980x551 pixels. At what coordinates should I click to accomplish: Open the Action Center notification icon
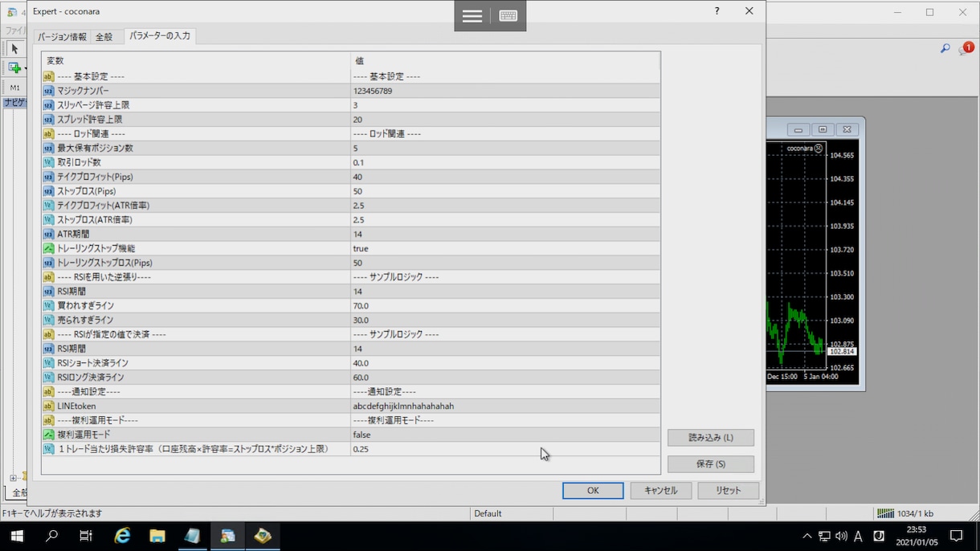click(956, 536)
